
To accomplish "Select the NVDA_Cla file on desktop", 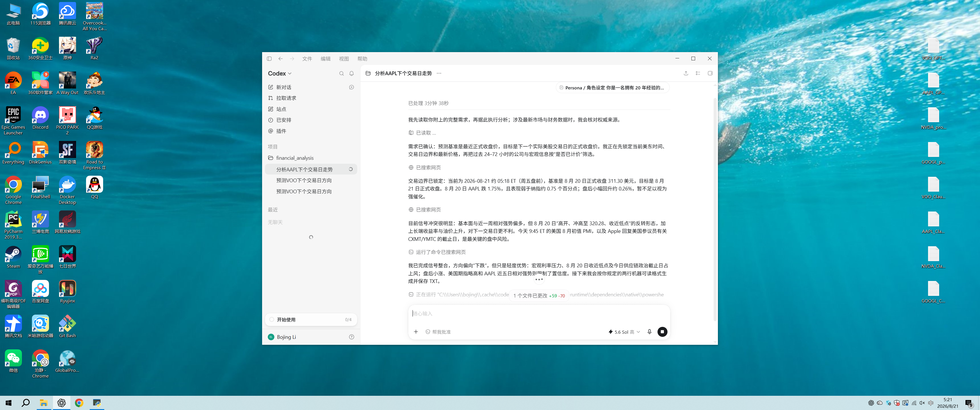I will click(933, 257).
